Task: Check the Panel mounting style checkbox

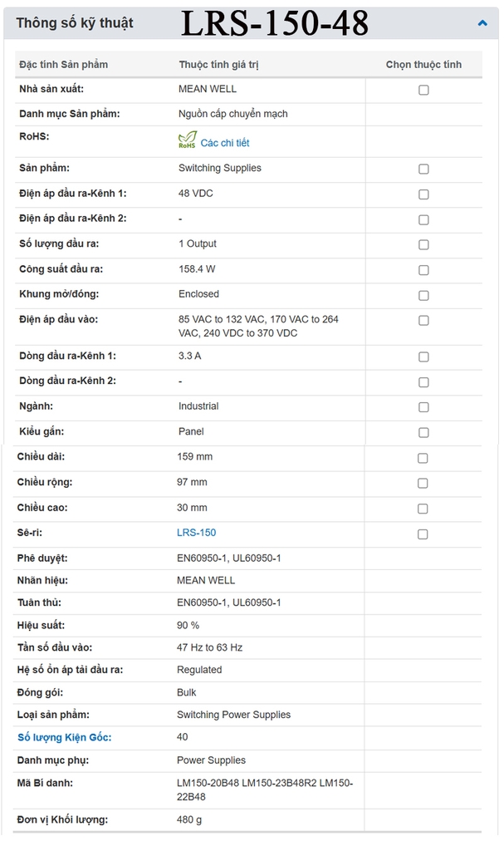Action: pos(423,432)
